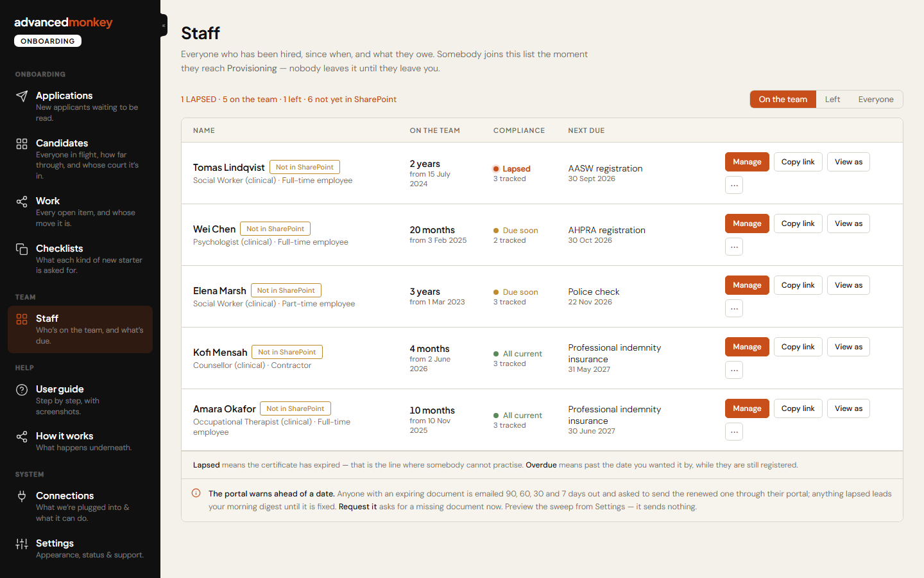Show Everyone in the staff list
This screenshot has height=578, width=924.
[876, 100]
